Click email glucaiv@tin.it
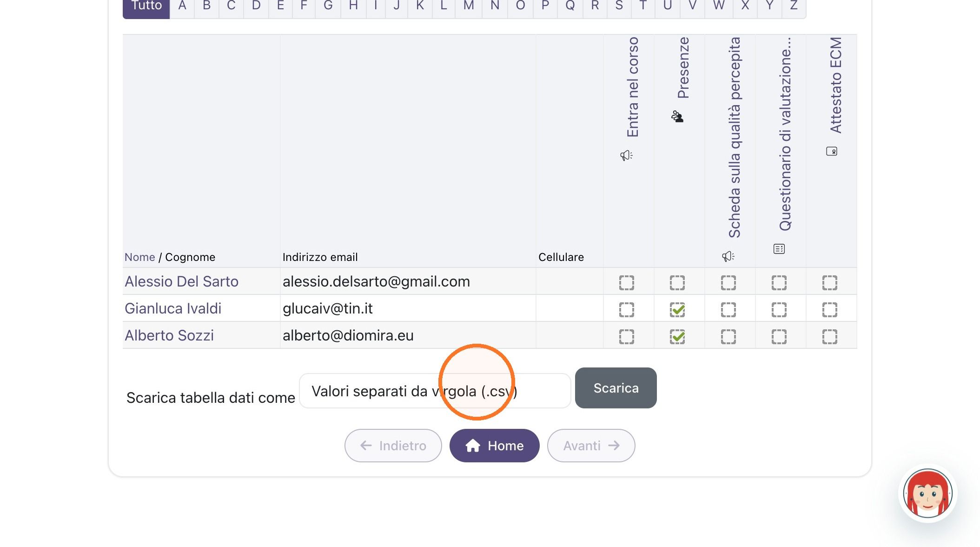Screen dimensions: 980x547 328,308
